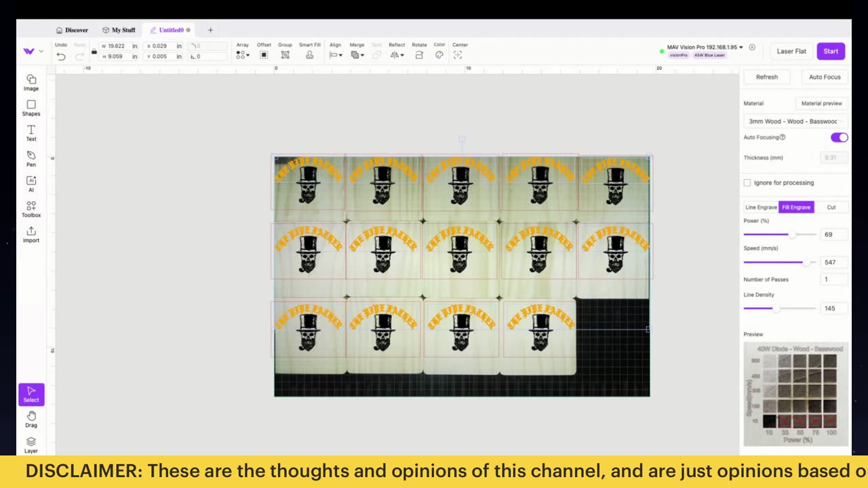868x488 pixels.
Task: Adjust the Line Density slider
Action: click(x=780, y=308)
